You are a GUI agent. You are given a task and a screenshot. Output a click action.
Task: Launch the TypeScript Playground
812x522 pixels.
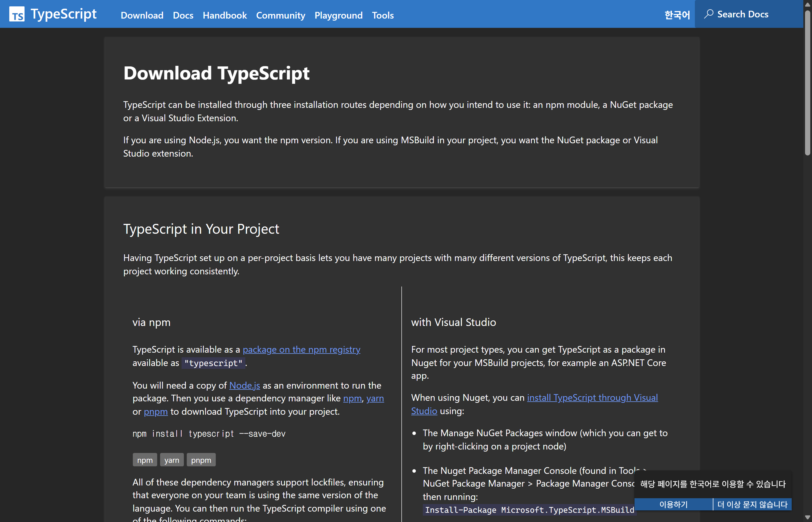338,16
